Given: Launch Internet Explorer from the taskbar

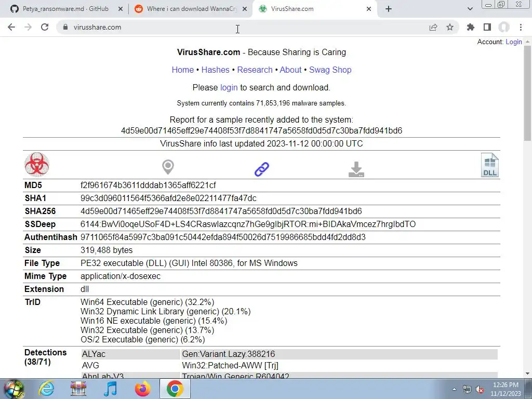Looking at the screenshot, I should 46,389.
